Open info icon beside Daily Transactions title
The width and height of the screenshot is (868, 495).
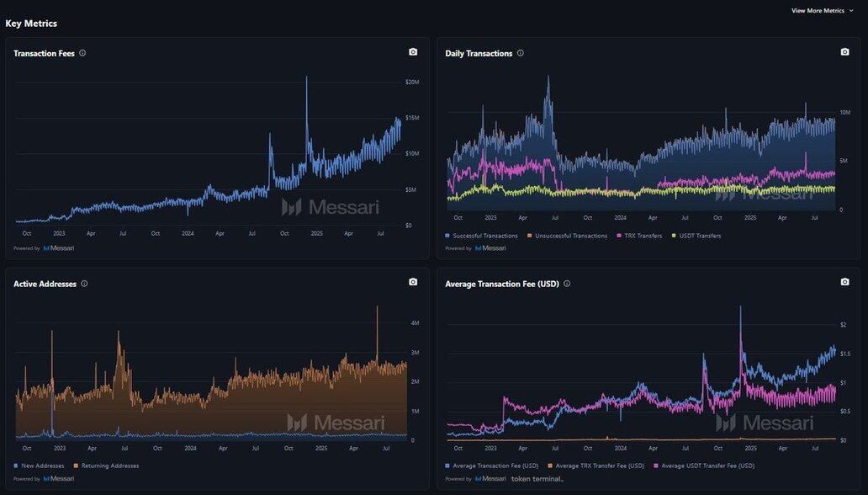point(521,53)
